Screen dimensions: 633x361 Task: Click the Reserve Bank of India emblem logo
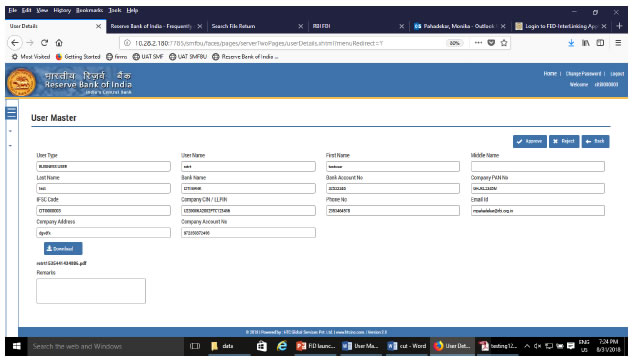[21, 82]
